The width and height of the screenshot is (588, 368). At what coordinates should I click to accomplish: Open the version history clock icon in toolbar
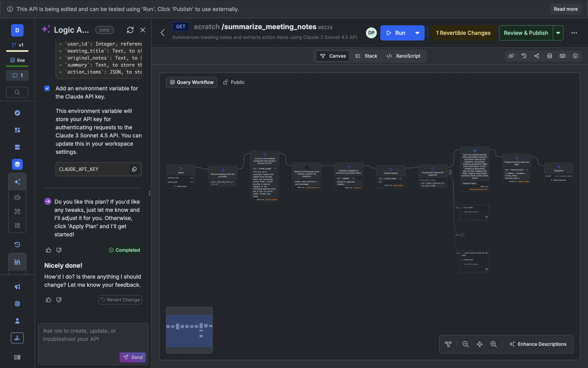pos(524,56)
